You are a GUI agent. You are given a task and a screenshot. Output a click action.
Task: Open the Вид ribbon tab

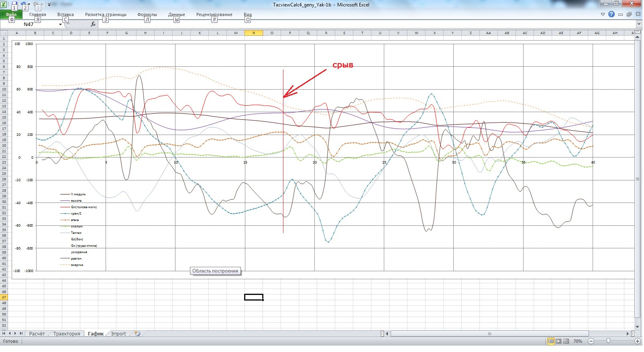[x=248, y=14]
